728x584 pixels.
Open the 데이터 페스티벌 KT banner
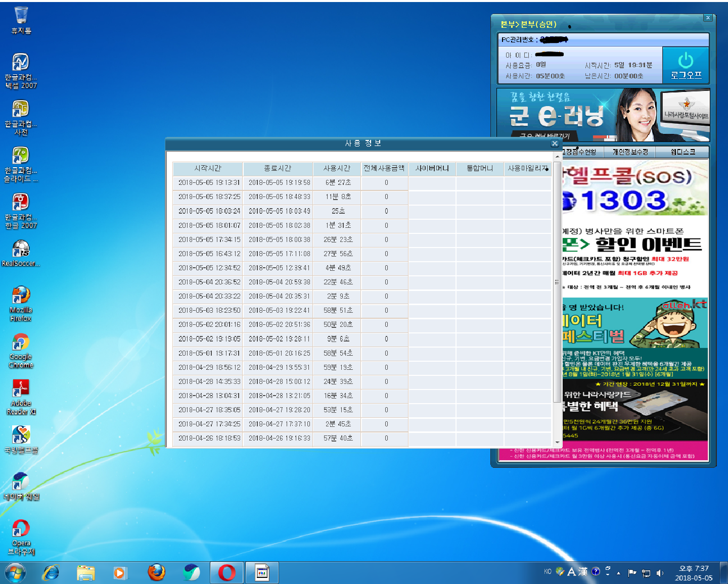[x=635, y=337]
